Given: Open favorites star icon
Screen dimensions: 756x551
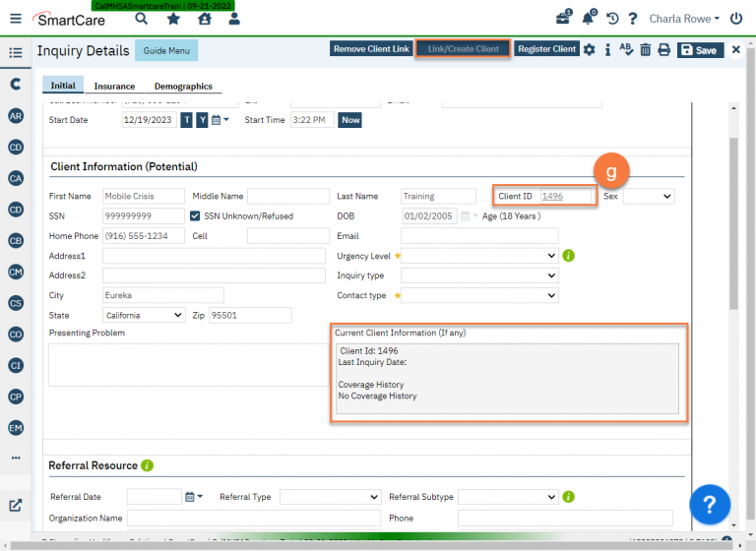Looking at the screenshot, I should [173, 19].
